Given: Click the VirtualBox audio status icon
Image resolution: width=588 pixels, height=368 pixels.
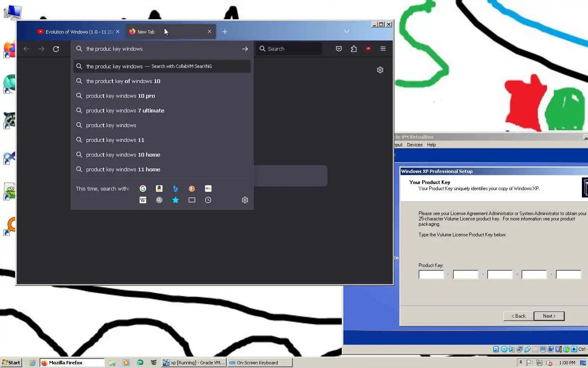Looking at the screenshot, I should (x=511, y=349).
